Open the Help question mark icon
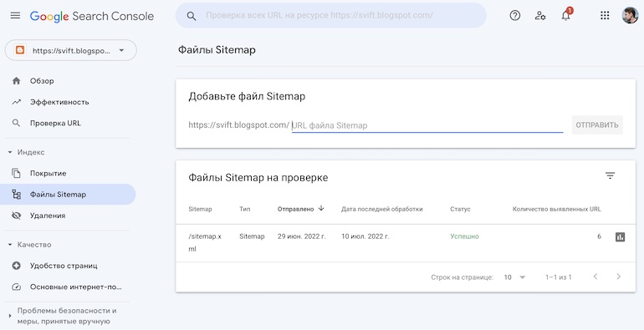This screenshot has width=644, height=330. pyautogui.click(x=514, y=16)
